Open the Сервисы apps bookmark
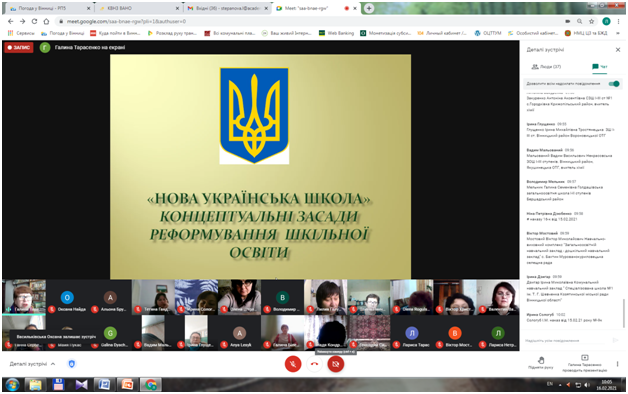The width and height of the screenshot is (628, 394). coord(21,33)
